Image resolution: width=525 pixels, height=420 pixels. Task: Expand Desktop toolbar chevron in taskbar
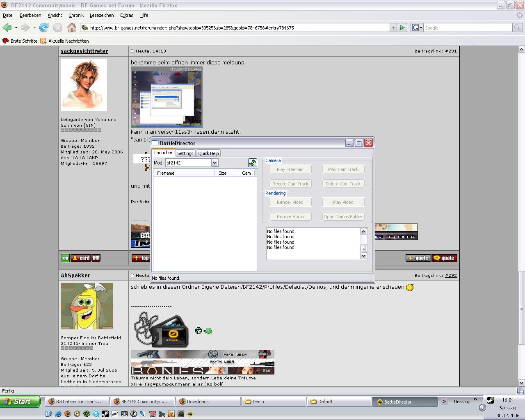click(x=475, y=399)
